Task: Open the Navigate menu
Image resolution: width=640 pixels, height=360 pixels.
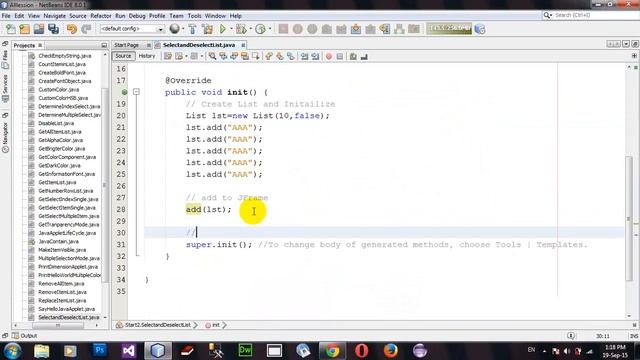Action: tap(54, 16)
